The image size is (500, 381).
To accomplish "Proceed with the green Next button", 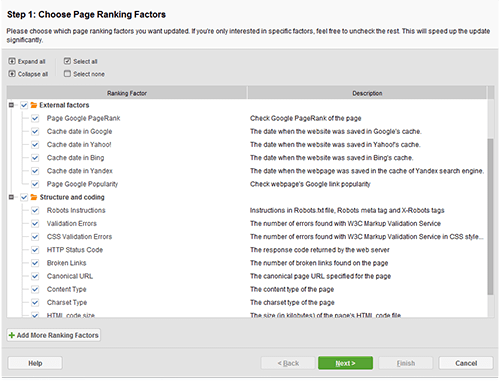I will (x=345, y=363).
